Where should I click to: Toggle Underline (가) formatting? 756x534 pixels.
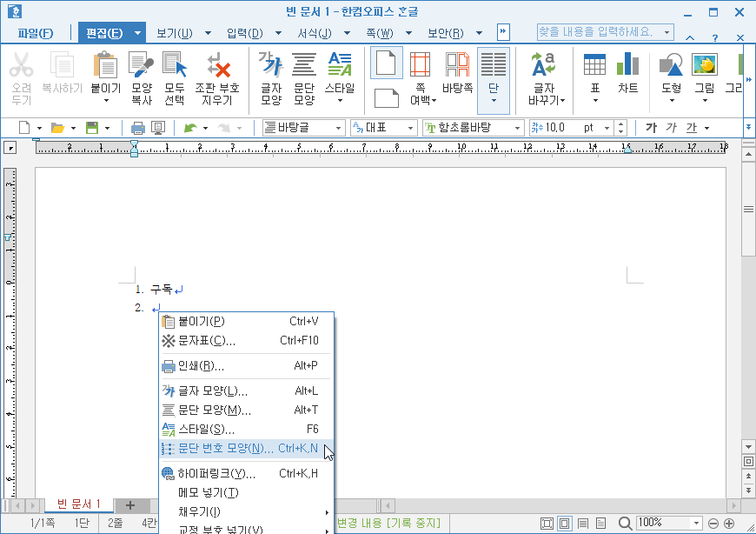pyautogui.click(x=692, y=128)
